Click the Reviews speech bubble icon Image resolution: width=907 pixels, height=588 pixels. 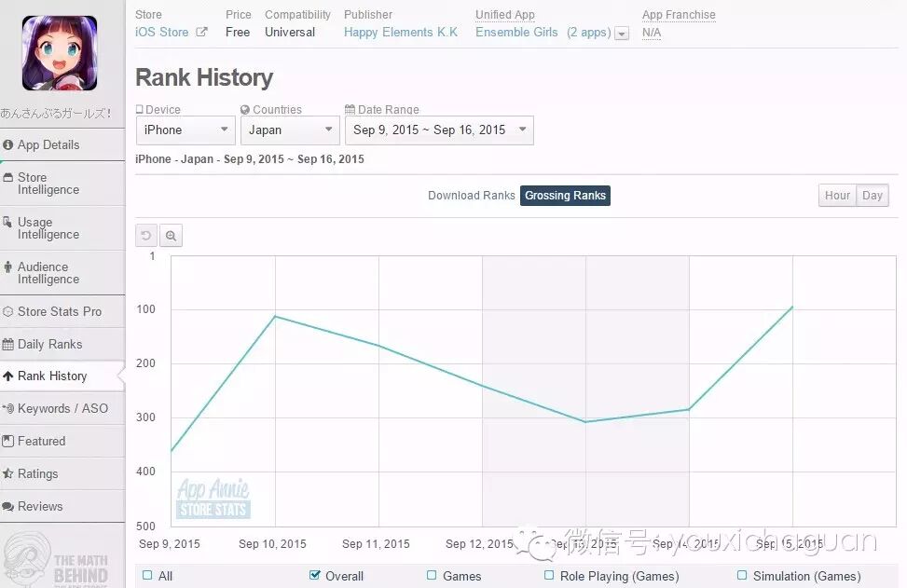click(x=8, y=507)
